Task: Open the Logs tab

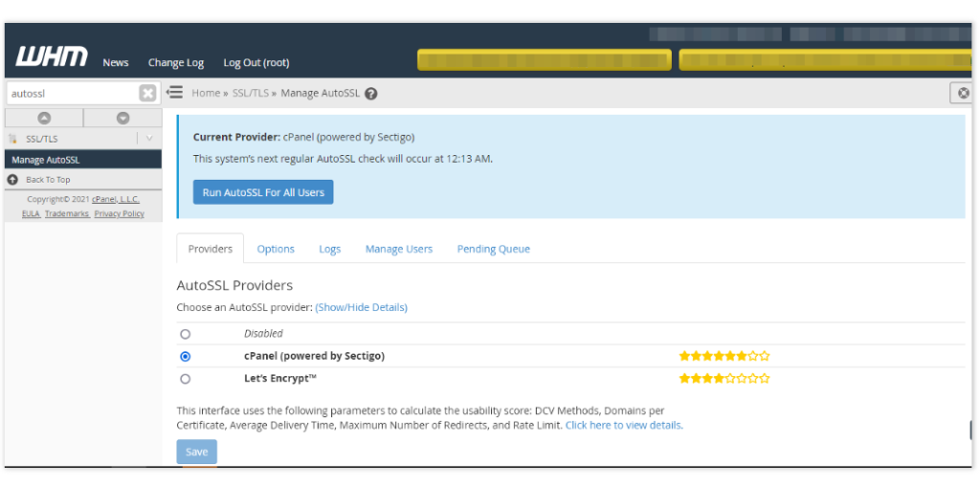Action: tap(329, 249)
